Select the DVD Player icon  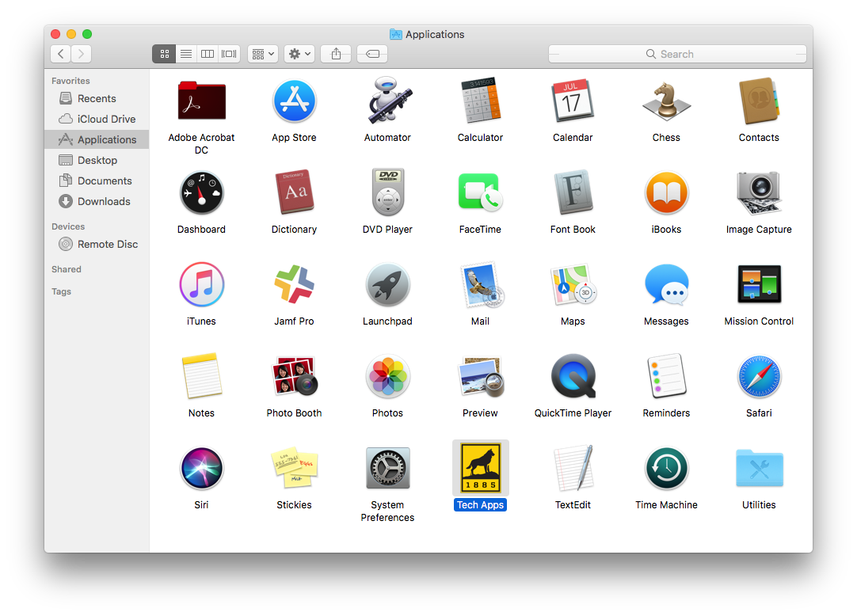click(387, 192)
